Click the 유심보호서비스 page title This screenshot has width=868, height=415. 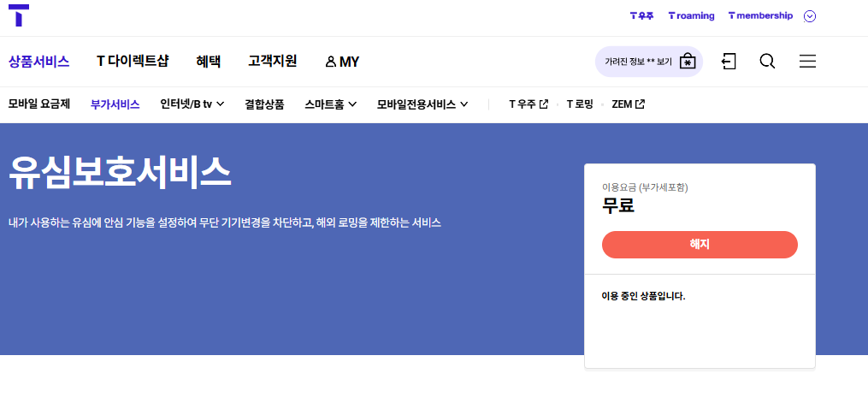tap(120, 173)
